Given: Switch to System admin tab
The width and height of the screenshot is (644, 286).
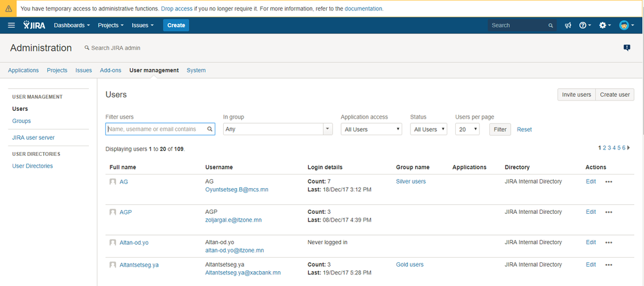Looking at the screenshot, I should [197, 70].
